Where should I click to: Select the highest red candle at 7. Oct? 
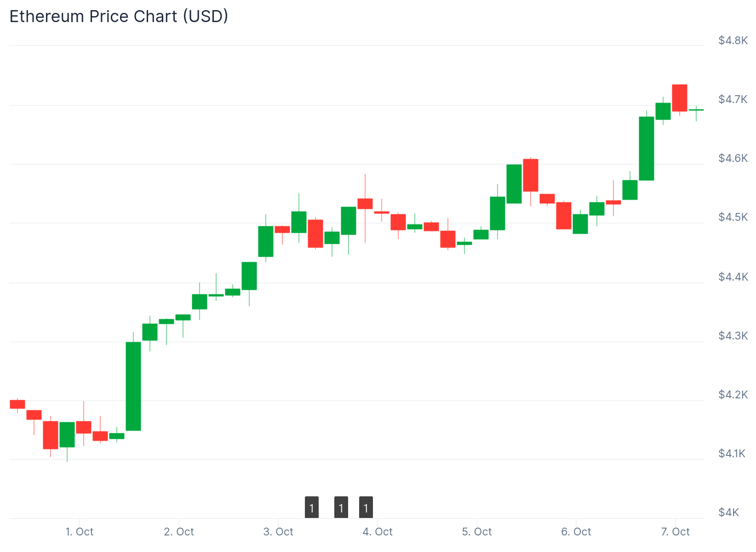pos(679,98)
